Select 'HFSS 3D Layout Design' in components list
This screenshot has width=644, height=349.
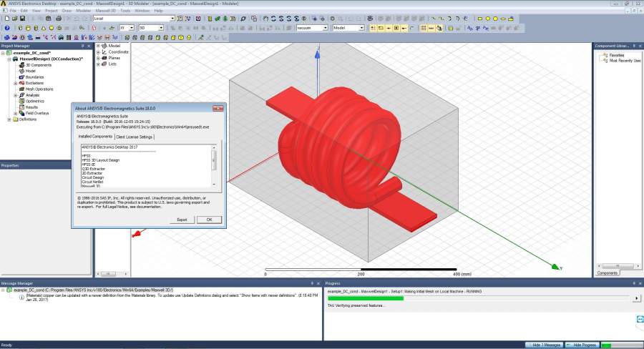tap(101, 160)
